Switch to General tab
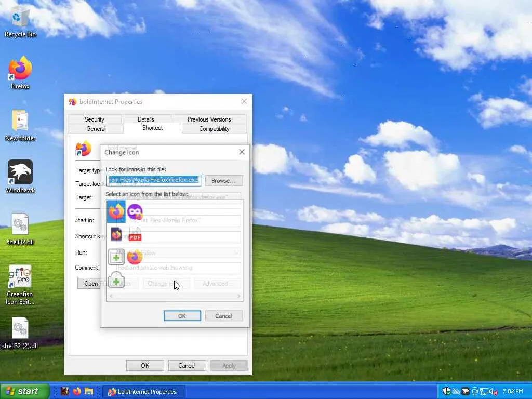 click(x=96, y=129)
